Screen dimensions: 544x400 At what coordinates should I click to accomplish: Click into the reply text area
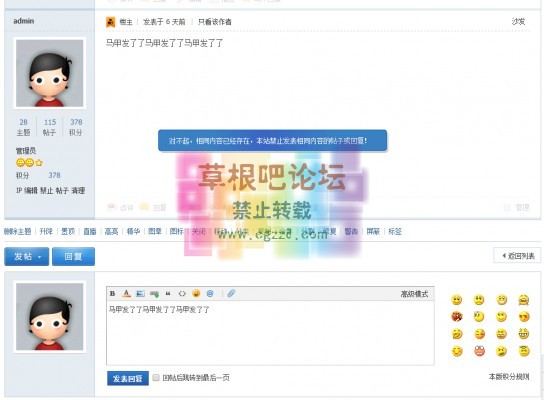pyautogui.click(x=270, y=333)
